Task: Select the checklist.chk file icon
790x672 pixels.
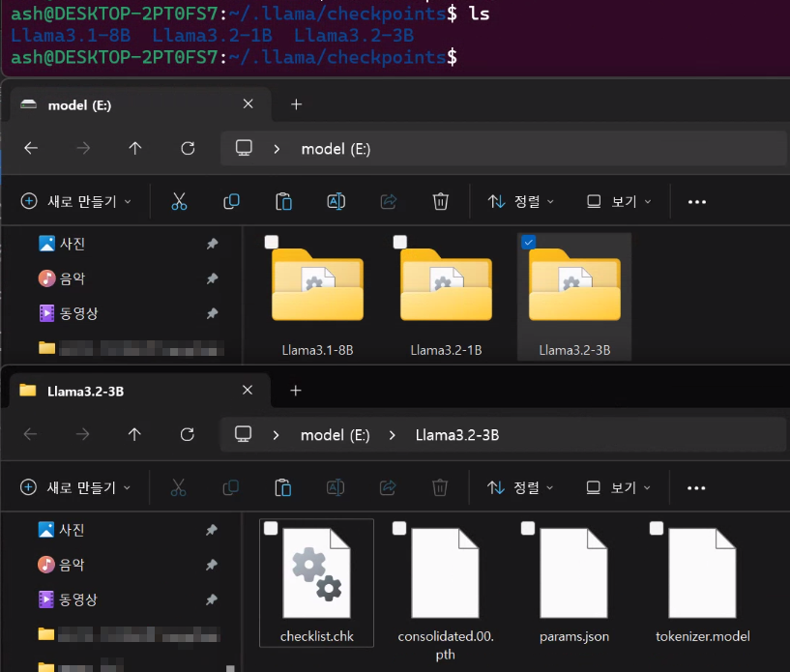Action: (x=316, y=573)
